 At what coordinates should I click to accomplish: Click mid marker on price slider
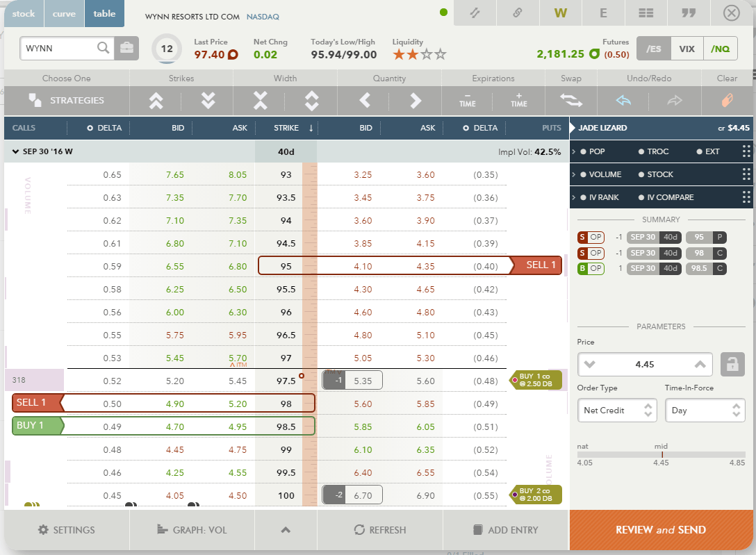[662, 454]
